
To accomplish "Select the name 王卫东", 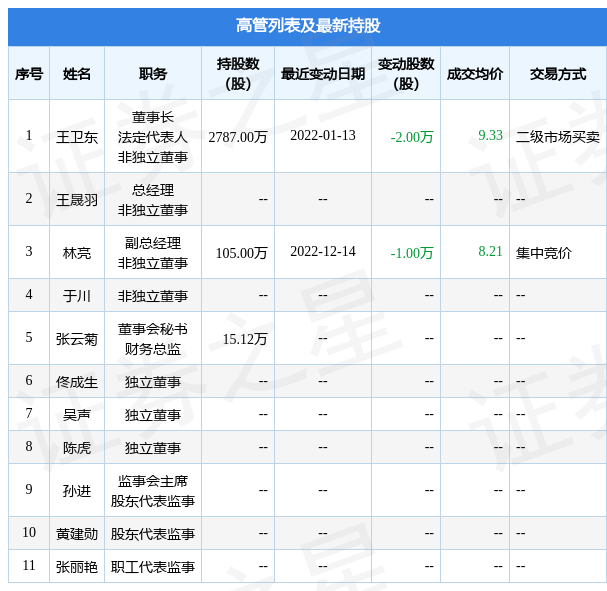I will pos(77,137).
